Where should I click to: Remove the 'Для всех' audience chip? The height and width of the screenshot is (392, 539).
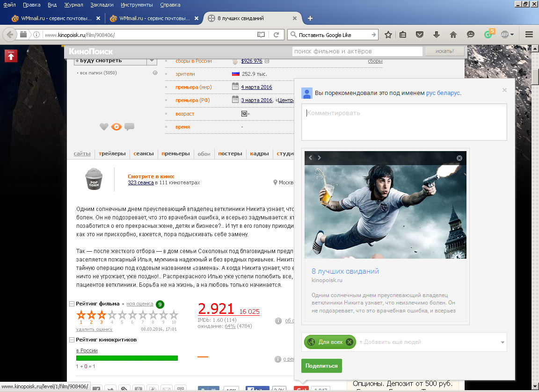pos(349,342)
